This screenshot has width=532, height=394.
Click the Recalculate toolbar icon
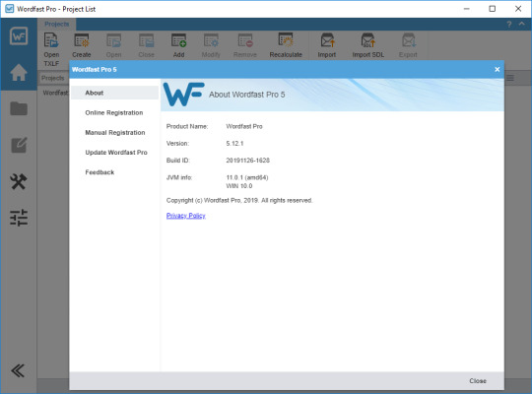(x=286, y=45)
